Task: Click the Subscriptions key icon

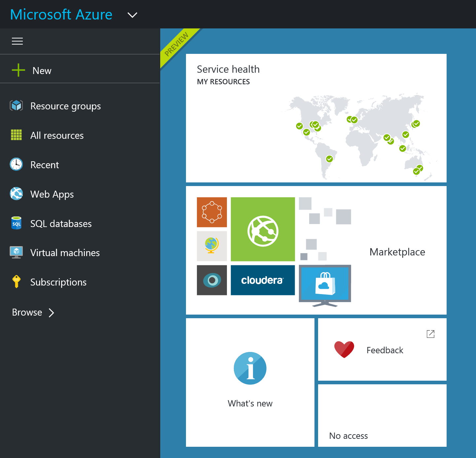Action: [16, 282]
